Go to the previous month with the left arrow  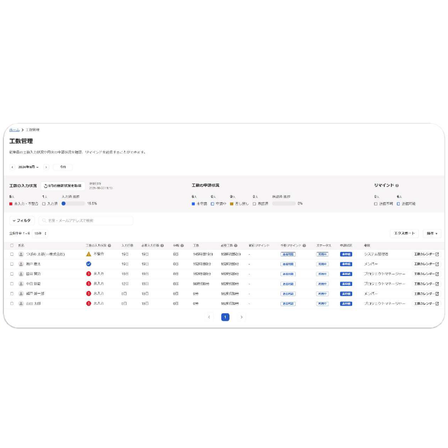click(12, 167)
